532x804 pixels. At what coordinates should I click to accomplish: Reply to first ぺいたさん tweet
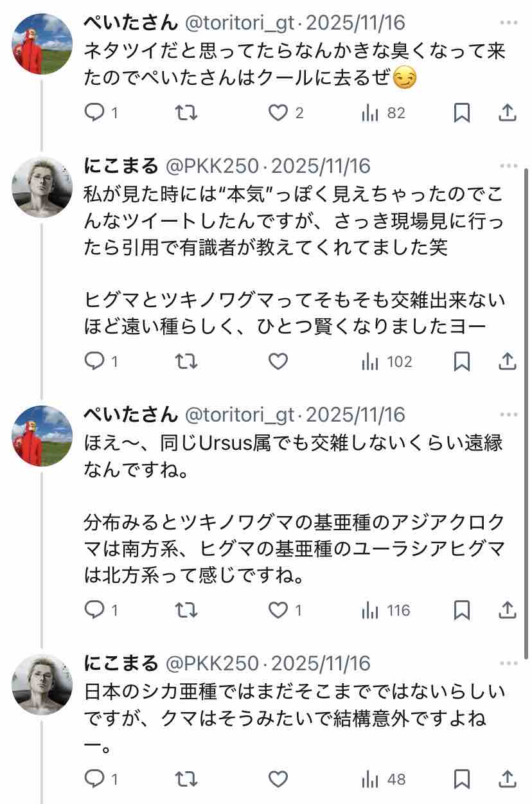point(94,113)
